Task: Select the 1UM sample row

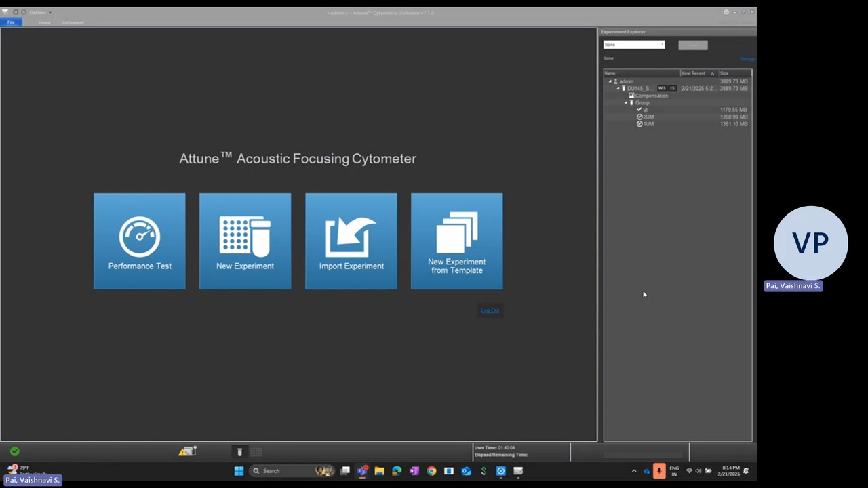Action: point(677,124)
